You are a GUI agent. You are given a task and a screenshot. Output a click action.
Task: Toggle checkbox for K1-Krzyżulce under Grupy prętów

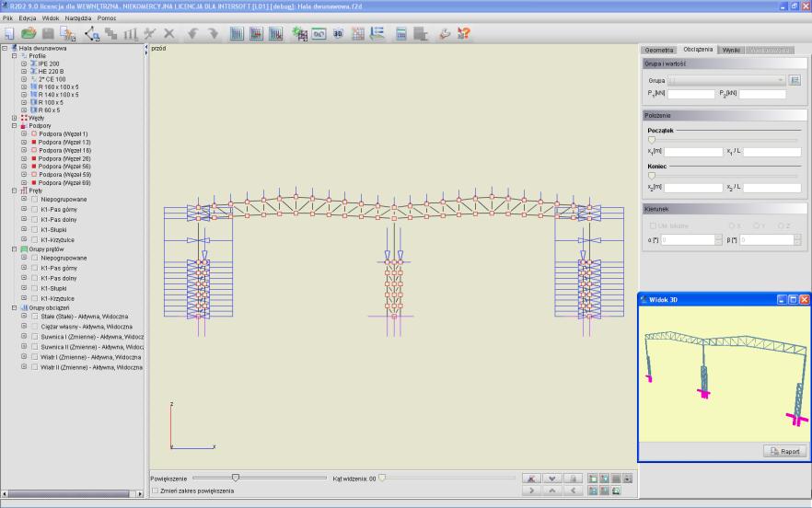pos(35,298)
